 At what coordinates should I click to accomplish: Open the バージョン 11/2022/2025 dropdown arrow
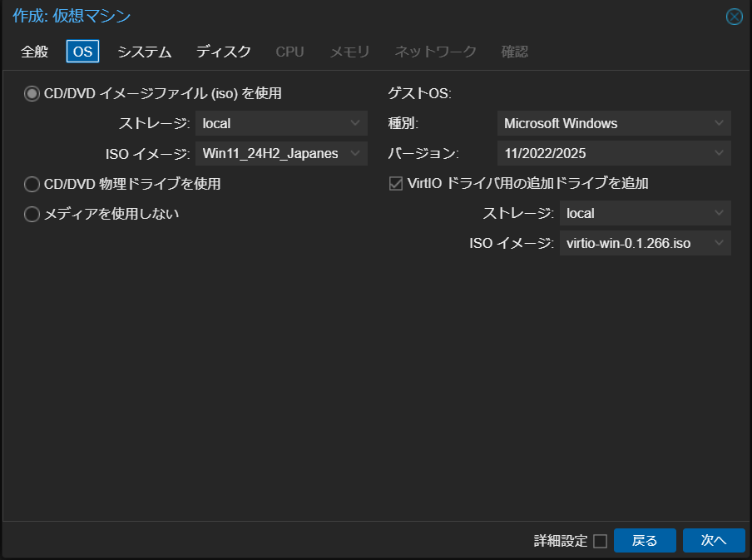[x=719, y=154]
